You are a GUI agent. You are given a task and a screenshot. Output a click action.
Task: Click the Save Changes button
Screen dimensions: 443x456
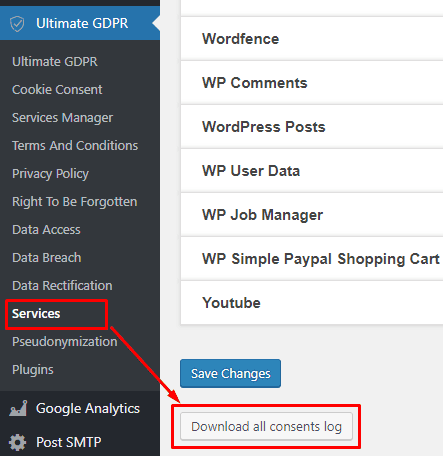(230, 373)
